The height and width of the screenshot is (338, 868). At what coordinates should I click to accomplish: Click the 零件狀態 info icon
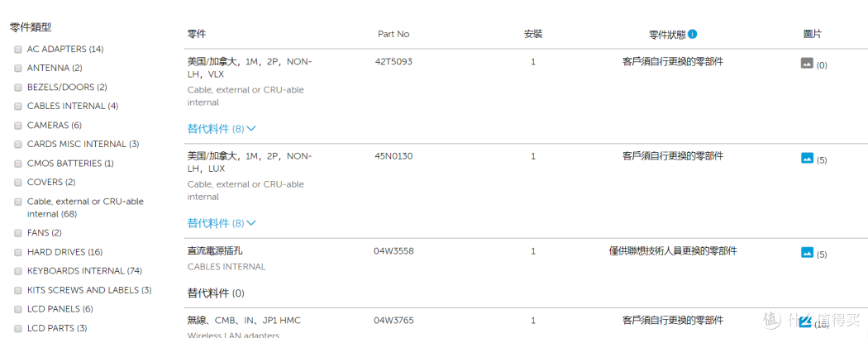pyautogui.click(x=693, y=34)
